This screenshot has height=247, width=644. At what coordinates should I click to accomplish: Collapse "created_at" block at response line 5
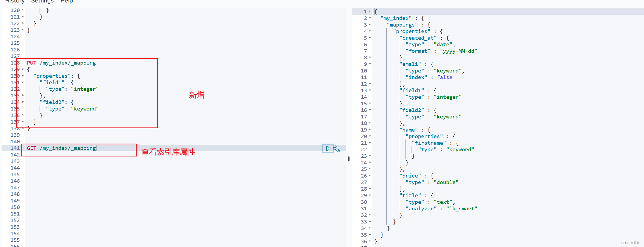370,38
